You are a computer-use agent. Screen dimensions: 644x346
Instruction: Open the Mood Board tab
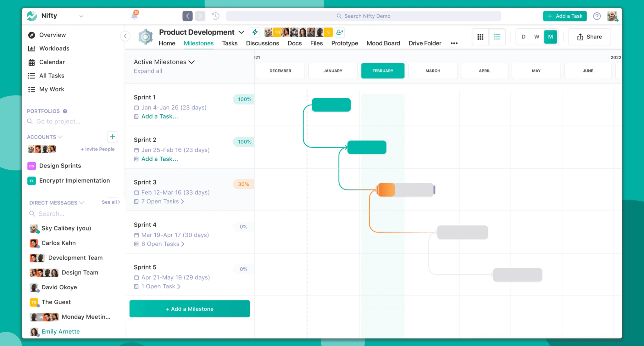[x=383, y=43]
